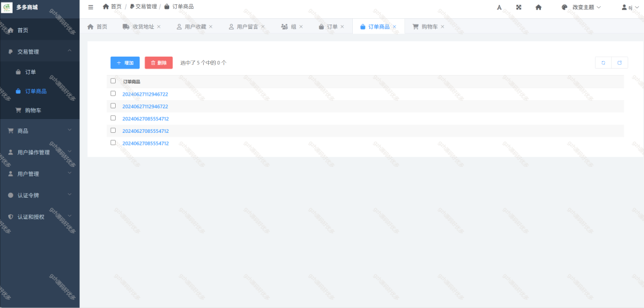Click the red 删除 button
The height and width of the screenshot is (308, 644).
pos(158,62)
